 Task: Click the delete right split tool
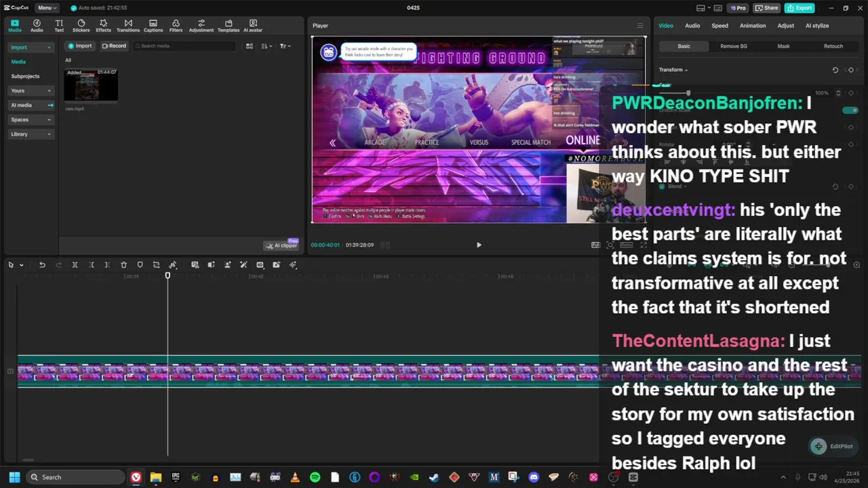107,265
